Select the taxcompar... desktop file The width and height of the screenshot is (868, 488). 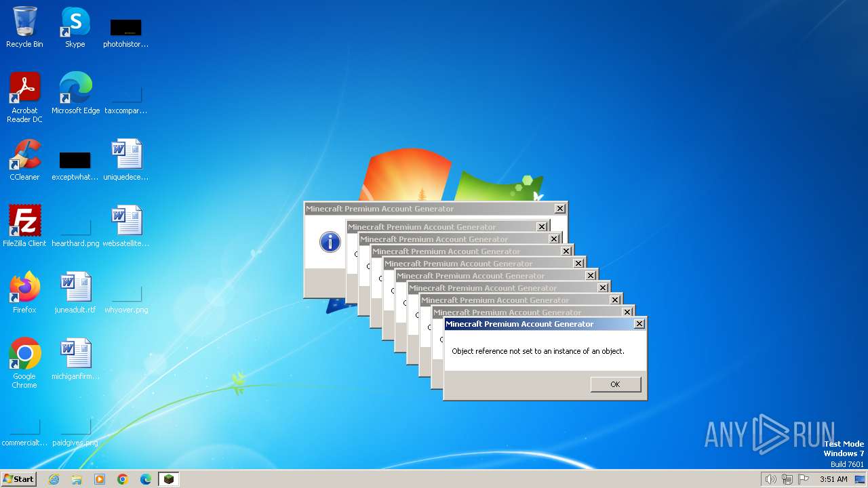(x=125, y=98)
